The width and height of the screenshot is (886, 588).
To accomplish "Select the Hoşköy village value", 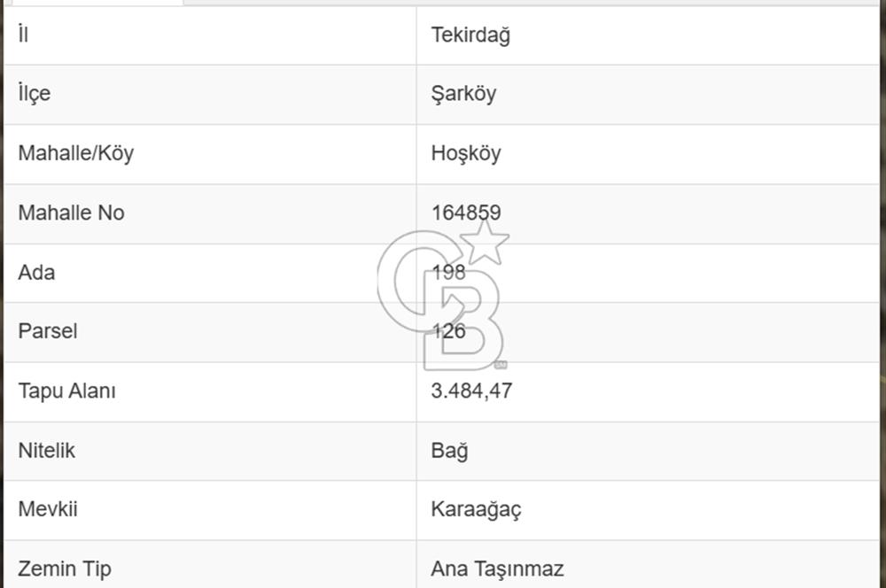I will 466,153.
